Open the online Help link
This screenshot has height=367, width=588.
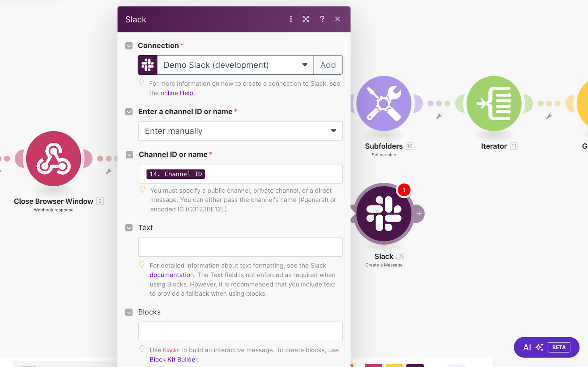click(177, 93)
